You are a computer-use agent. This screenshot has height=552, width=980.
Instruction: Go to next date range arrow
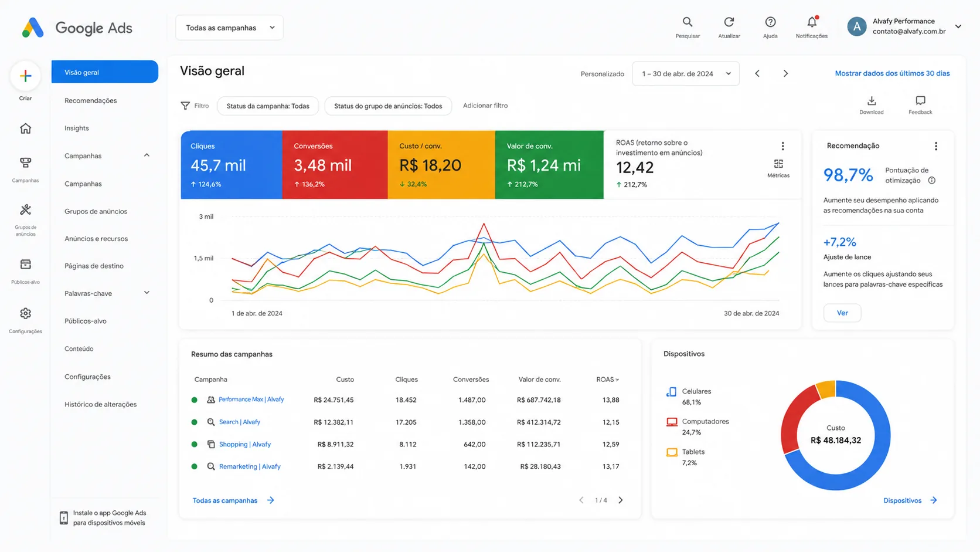pyautogui.click(x=786, y=73)
